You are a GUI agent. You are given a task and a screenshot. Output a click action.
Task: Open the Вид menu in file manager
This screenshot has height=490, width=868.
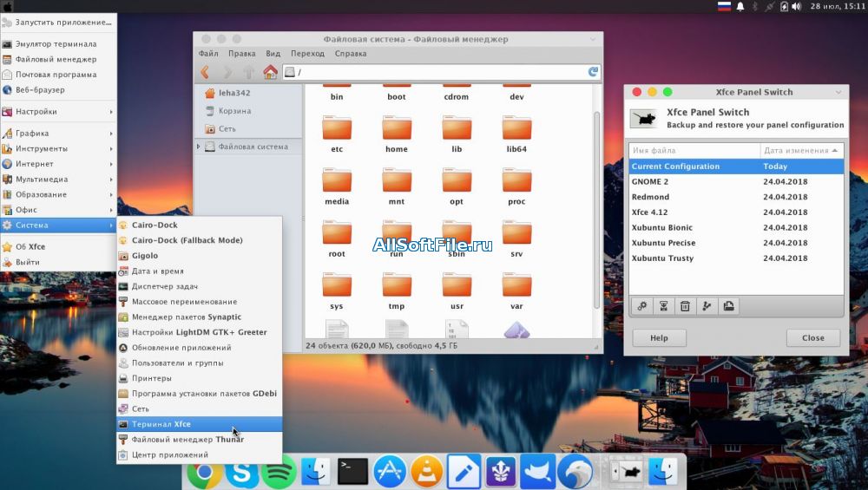coord(273,54)
